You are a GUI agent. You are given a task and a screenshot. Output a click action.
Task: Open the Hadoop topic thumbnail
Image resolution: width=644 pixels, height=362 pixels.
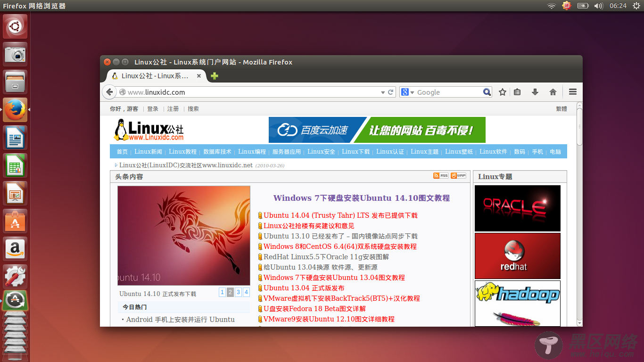click(x=518, y=303)
